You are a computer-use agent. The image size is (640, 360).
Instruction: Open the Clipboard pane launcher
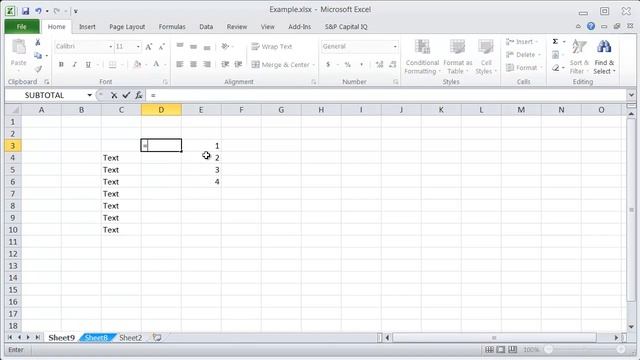47,82
